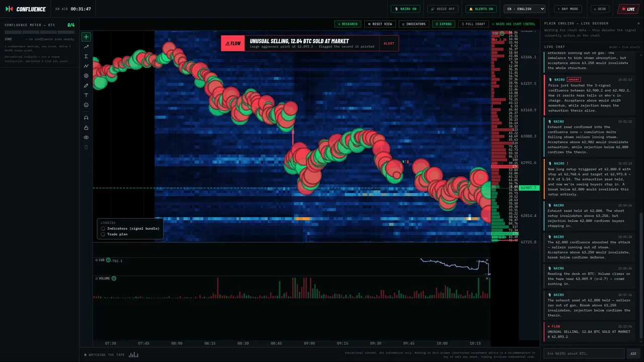The image size is (644, 362).
Task: Select the pencil freehand drawing tool
Action: (x=86, y=85)
